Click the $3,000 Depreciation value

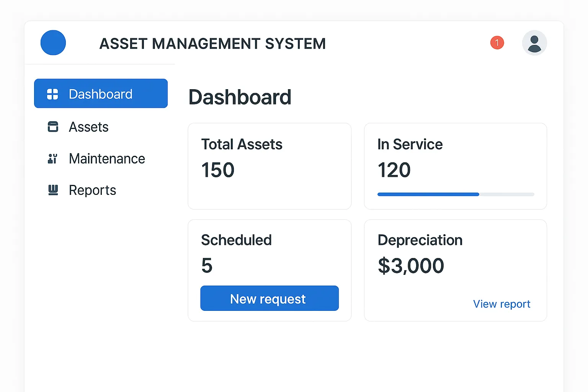[x=411, y=266]
